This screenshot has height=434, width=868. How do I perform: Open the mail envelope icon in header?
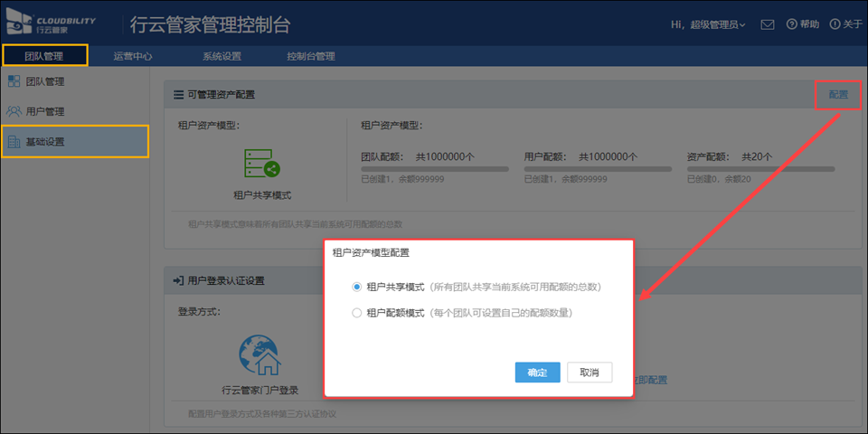pos(767,24)
